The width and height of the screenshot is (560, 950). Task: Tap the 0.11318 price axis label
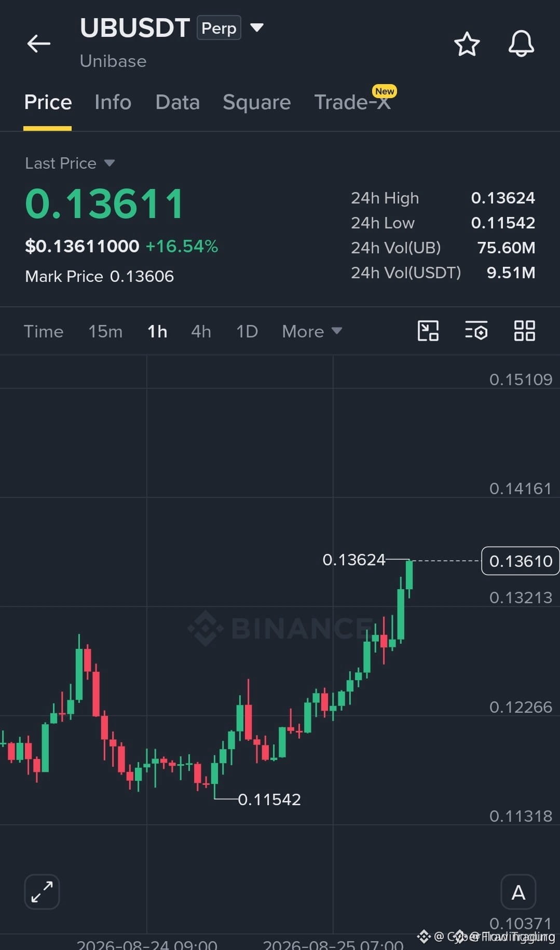pos(521,816)
